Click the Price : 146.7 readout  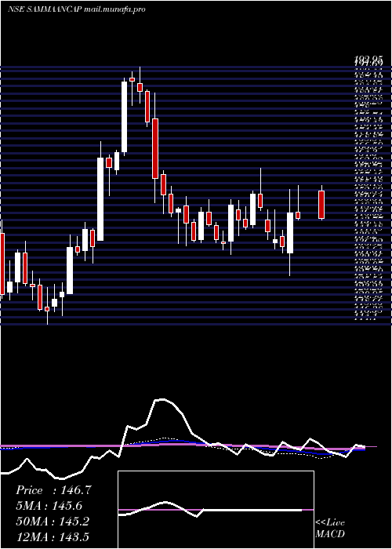point(53,490)
